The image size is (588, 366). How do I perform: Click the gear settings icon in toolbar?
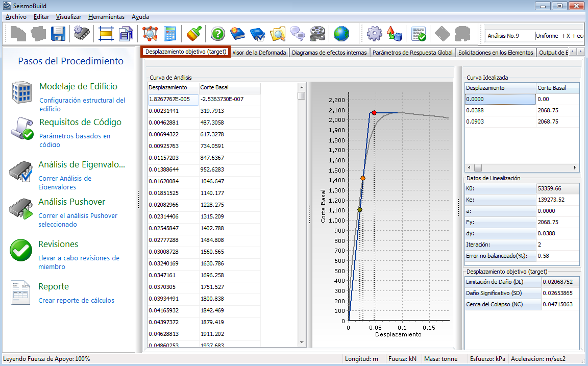[374, 34]
